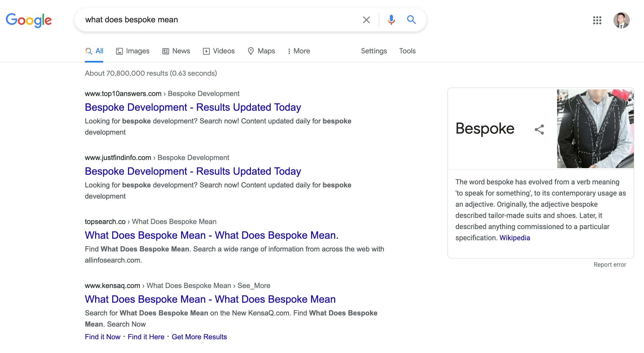Share the Bespoke knowledge panel

pos(539,130)
